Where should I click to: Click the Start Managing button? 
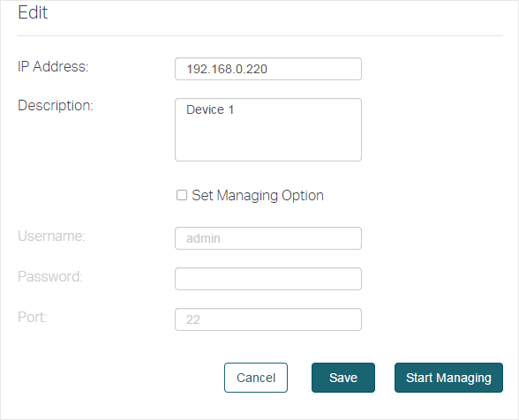[448, 378]
